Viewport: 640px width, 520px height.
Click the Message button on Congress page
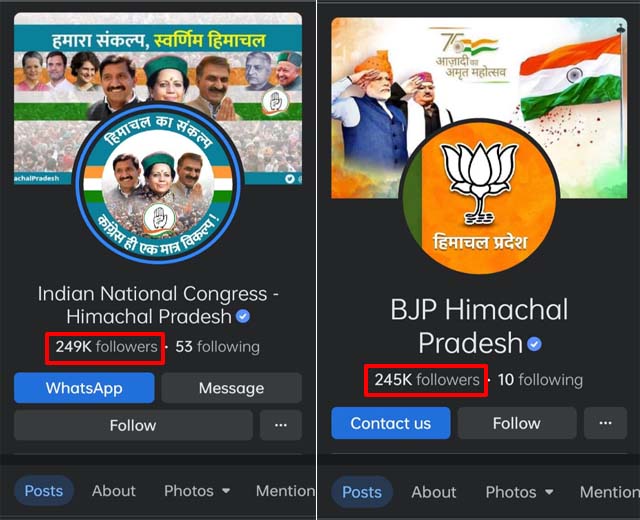click(231, 388)
